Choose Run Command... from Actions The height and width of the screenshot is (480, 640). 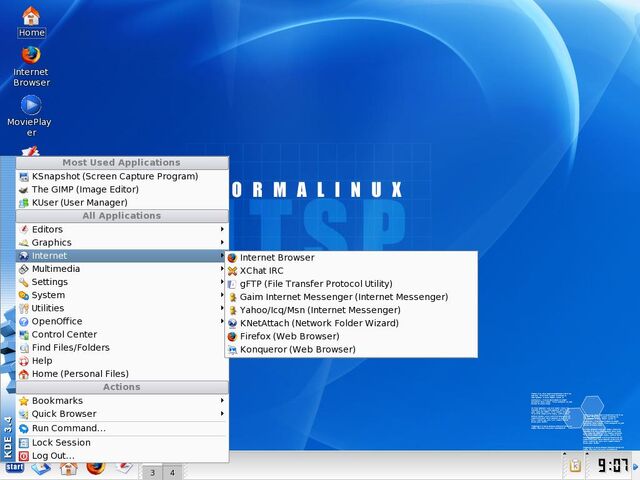pyautogui.click(x=122, y=428)
